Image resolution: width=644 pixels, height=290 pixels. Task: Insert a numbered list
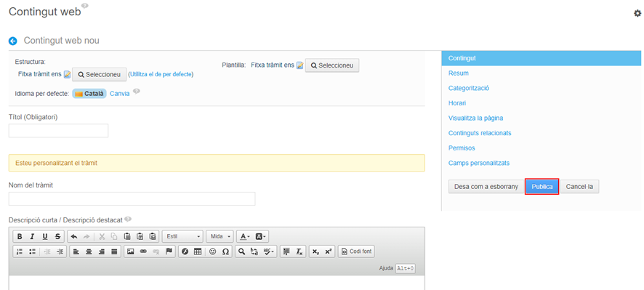[20, 251]
